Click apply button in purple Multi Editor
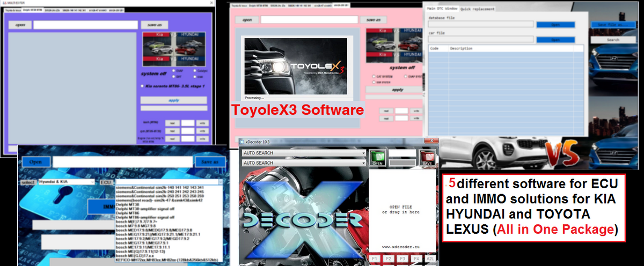 pos(173,100)
